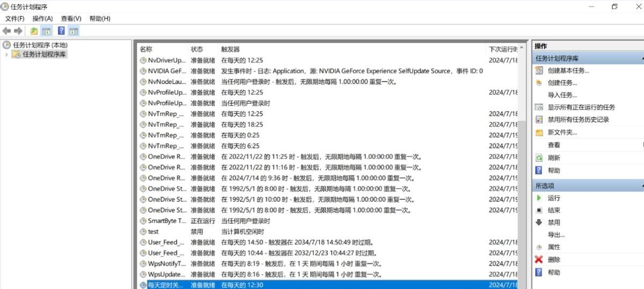Go back using the toolbar back arrow
This screenshot has height=289, width=644.
6,31
